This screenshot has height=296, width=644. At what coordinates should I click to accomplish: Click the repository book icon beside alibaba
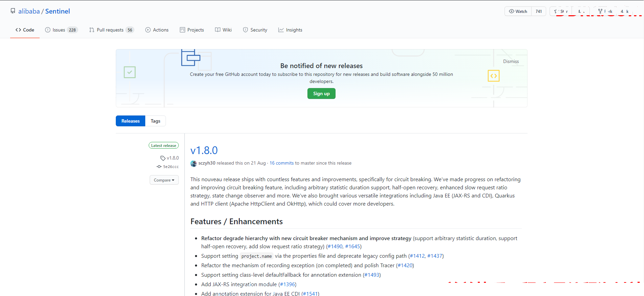[13, 11]
